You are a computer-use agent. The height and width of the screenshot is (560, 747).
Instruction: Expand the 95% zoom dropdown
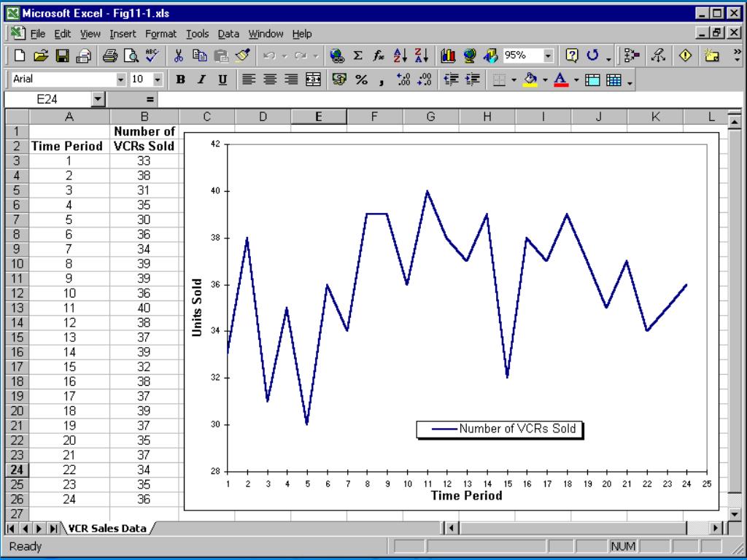[548, 55]
